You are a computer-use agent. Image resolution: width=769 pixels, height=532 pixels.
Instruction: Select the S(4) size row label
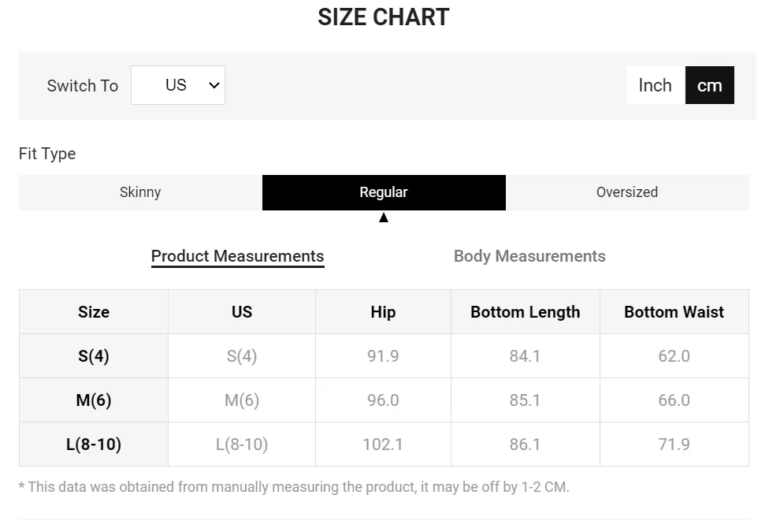click(x=94, y=356)
